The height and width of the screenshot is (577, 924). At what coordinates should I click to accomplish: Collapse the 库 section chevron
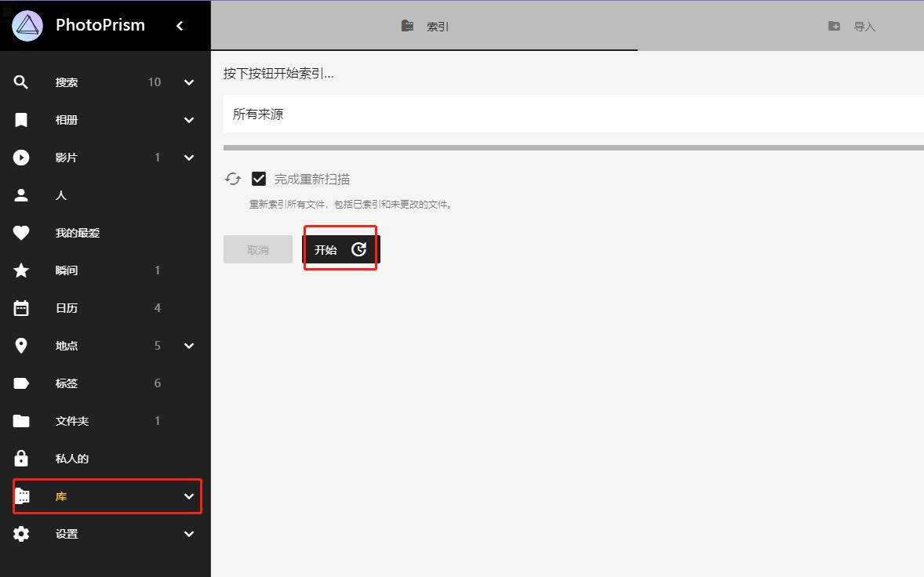pos(188,496)
